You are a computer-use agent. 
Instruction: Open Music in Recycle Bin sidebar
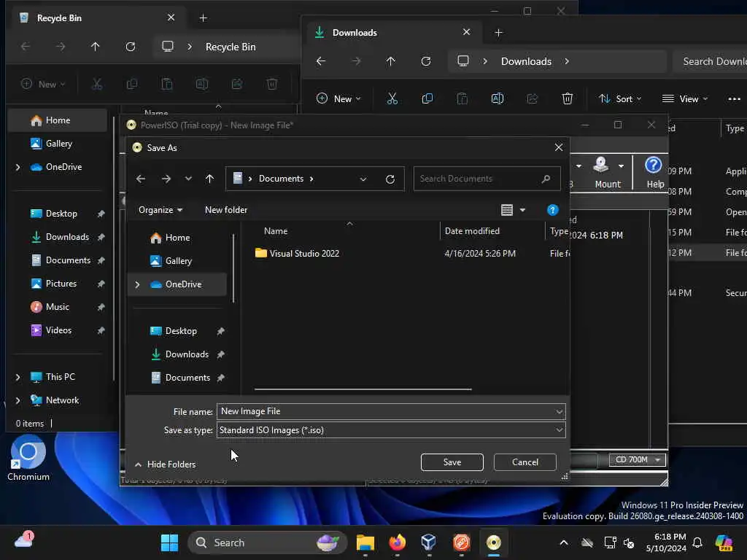click(x=57, y=307)
